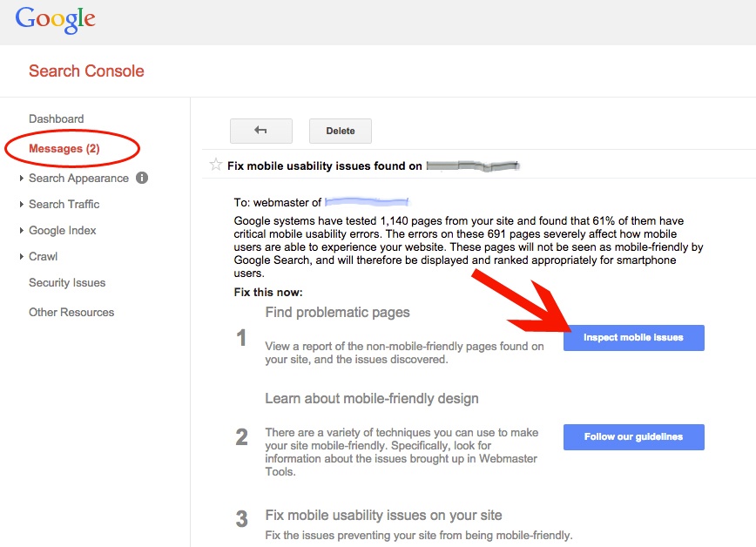Click the info icon beside Search Appearance
The height and width of the screenshot is (547, 756).
(x=140, y=178)
